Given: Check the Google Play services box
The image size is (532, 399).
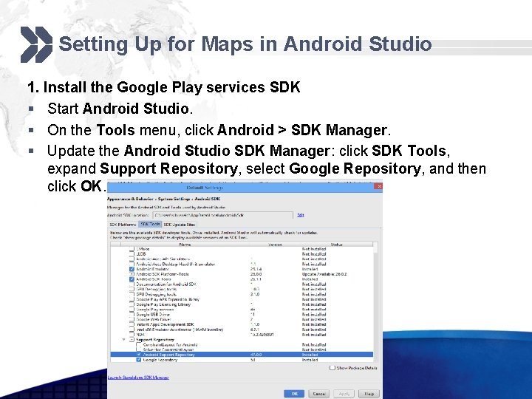Looking at the screenshot, I should [132, 310].
